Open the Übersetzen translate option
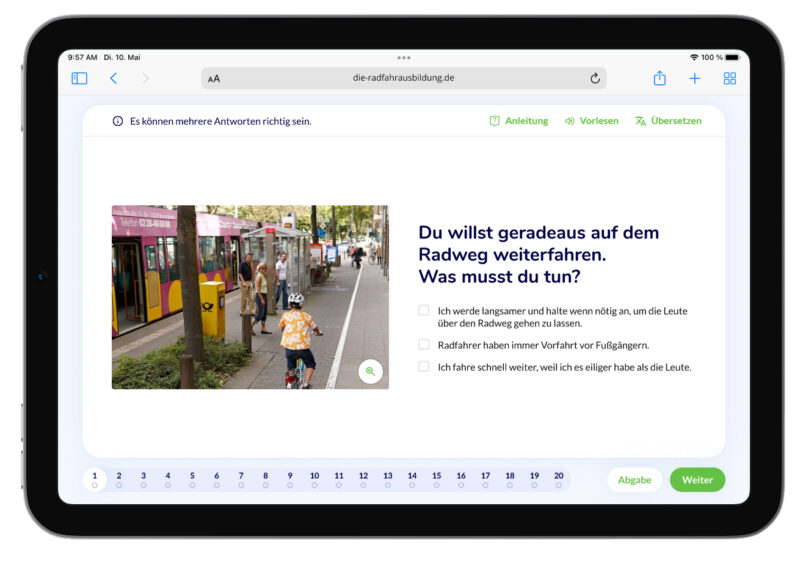 [668, 121]
